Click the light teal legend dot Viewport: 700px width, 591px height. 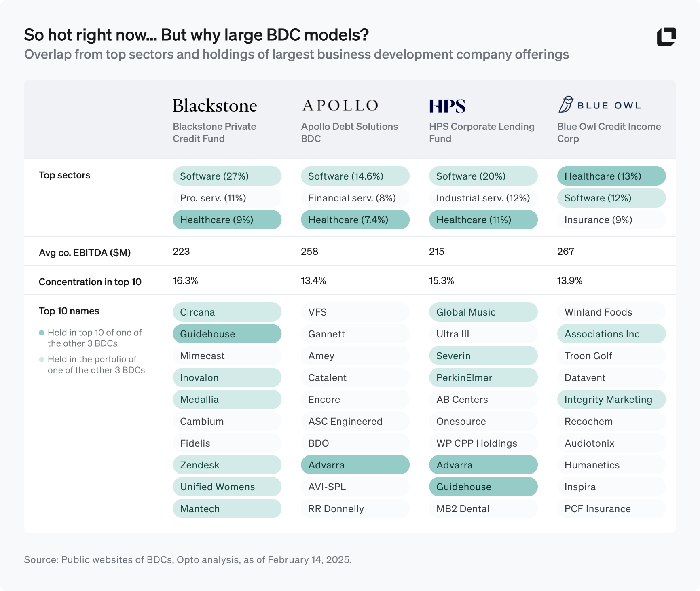[41, 359]
